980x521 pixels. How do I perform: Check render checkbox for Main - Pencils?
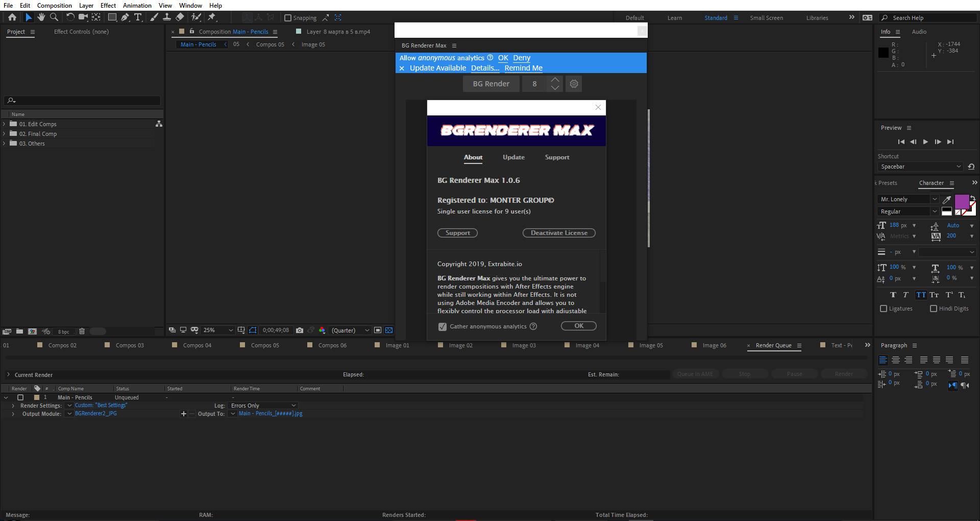(x=20, y=397)
